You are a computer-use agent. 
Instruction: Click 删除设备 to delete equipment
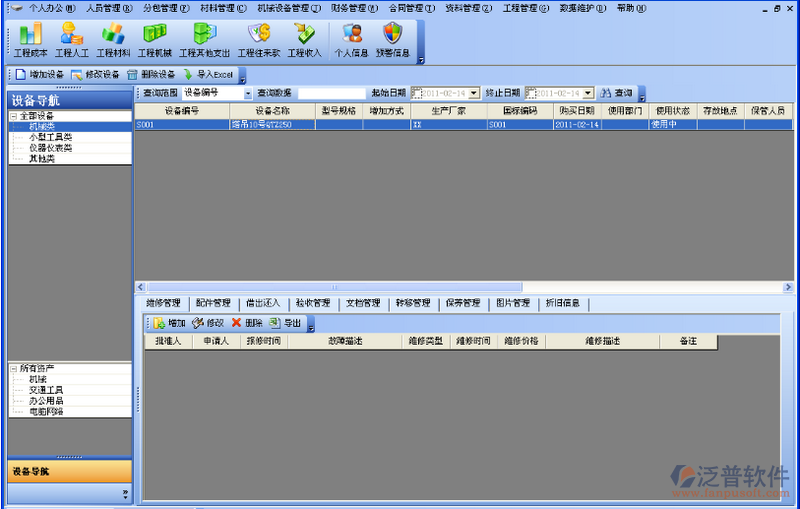tap(151, 74)
